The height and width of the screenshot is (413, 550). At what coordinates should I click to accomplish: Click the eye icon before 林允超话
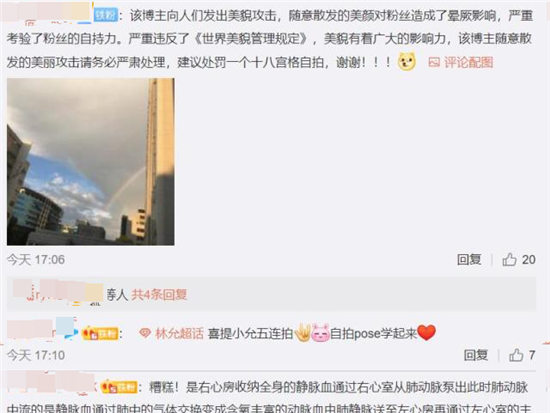tap(145, 333)
